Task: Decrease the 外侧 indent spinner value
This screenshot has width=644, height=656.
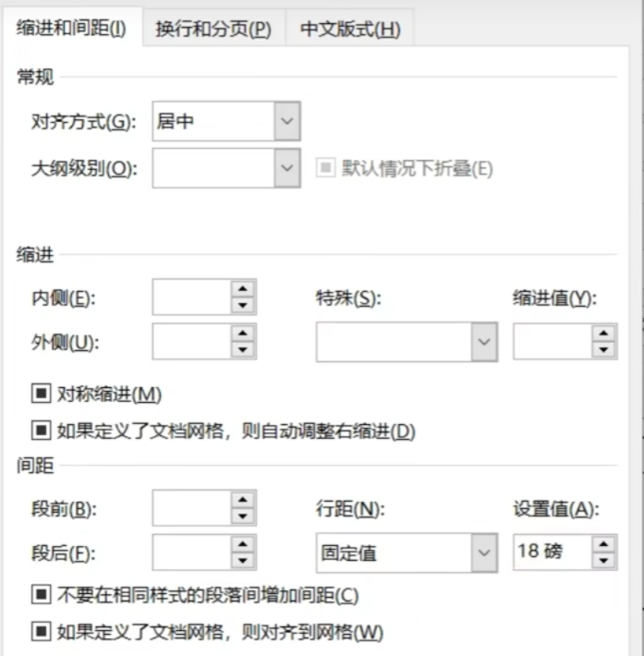Action: (242, 349)
